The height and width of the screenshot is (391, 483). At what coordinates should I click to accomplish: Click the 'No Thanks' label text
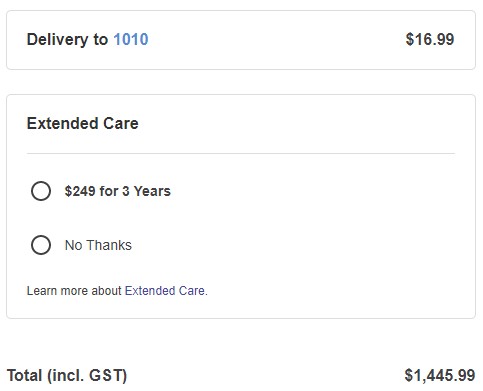coord(98,245)
